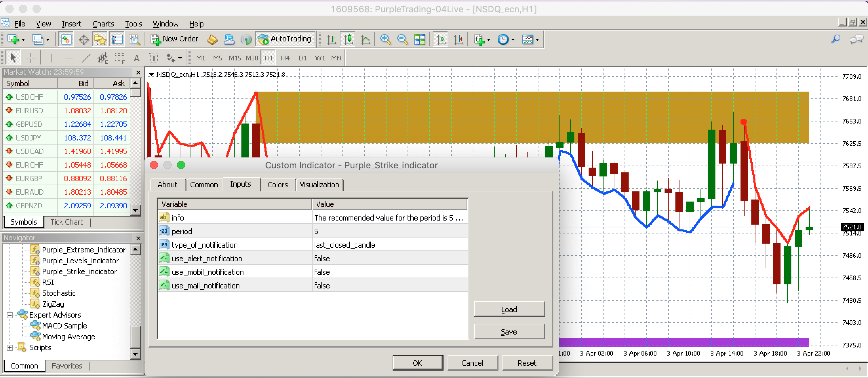
Task: Open the Common tab in indicator dialog
Action: point(204,185)
